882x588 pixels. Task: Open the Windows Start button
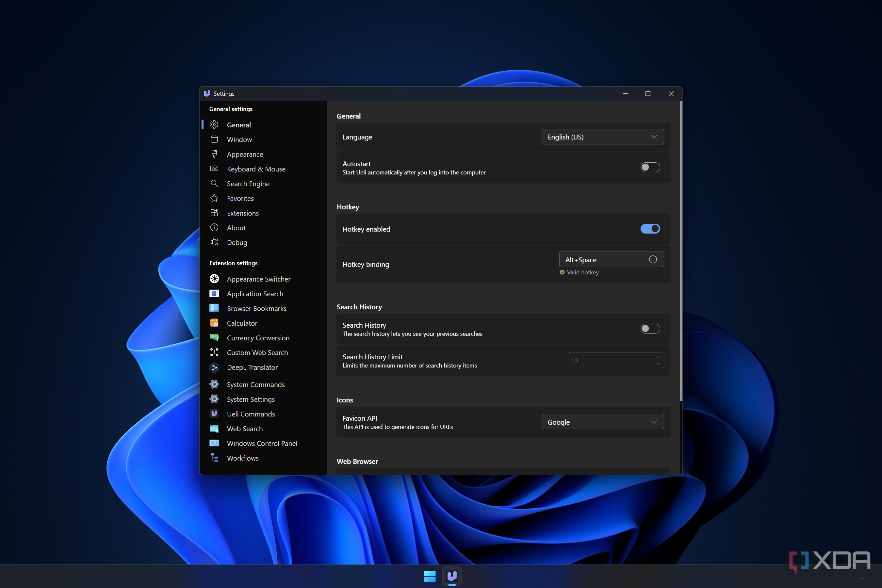430,576
